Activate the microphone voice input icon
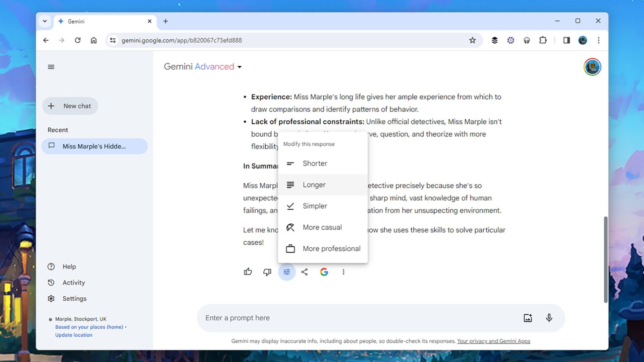The image size is (644, 362). click(549, 318)
